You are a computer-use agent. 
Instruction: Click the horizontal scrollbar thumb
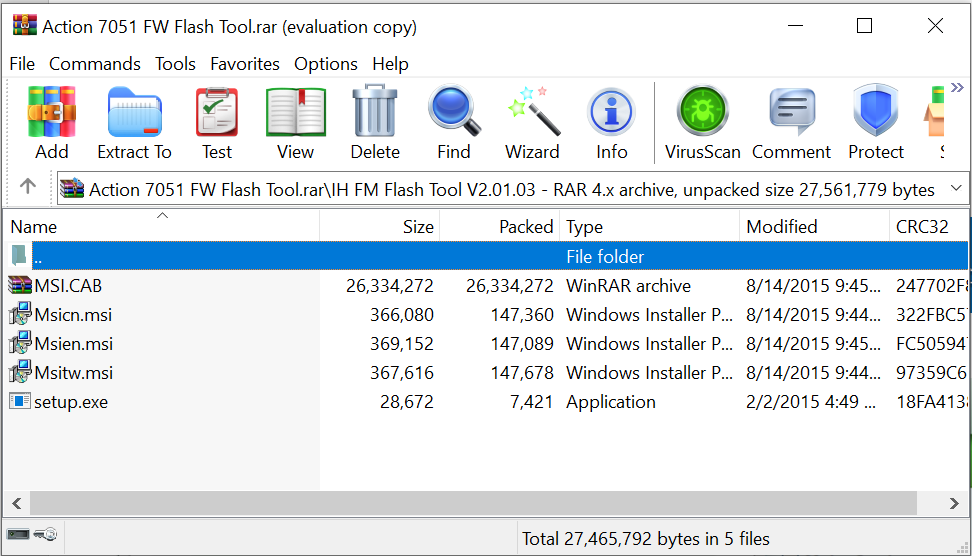click(474, 503)
